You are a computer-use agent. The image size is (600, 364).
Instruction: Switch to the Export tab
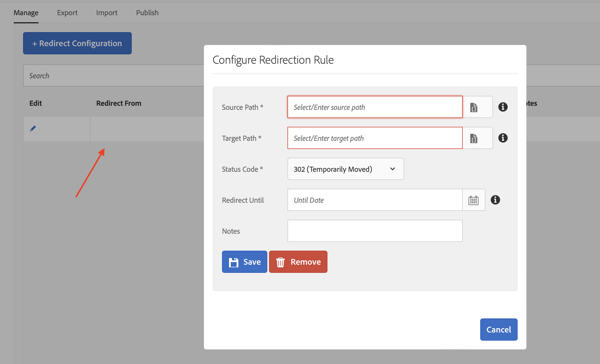(67, 13)
